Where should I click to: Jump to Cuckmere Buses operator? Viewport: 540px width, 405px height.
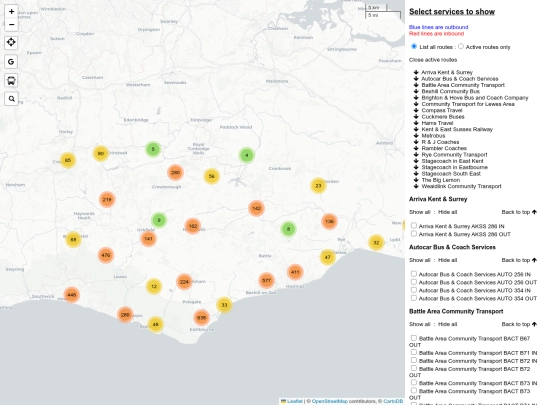pyautogui.click(x=443, y=117)
